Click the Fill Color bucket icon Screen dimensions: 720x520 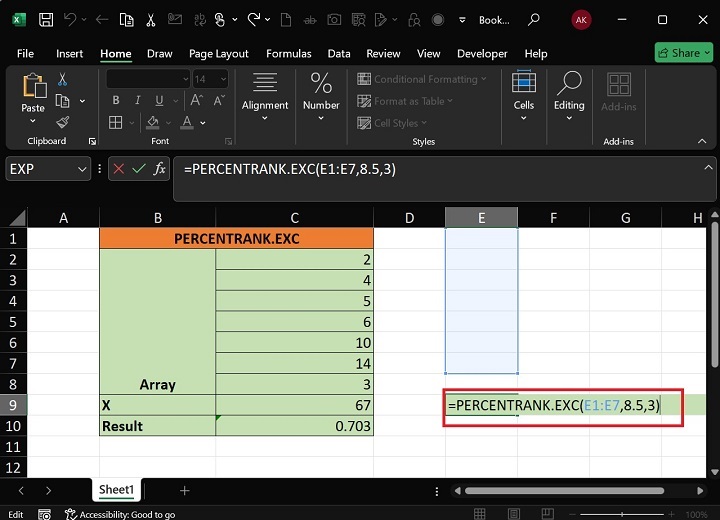click(152, 123)
